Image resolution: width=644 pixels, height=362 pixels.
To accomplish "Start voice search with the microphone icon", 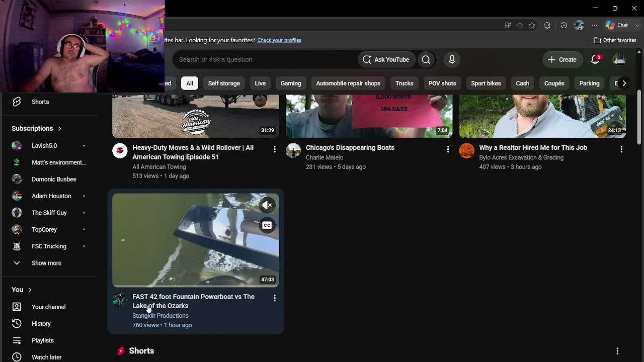I will 452,59.
